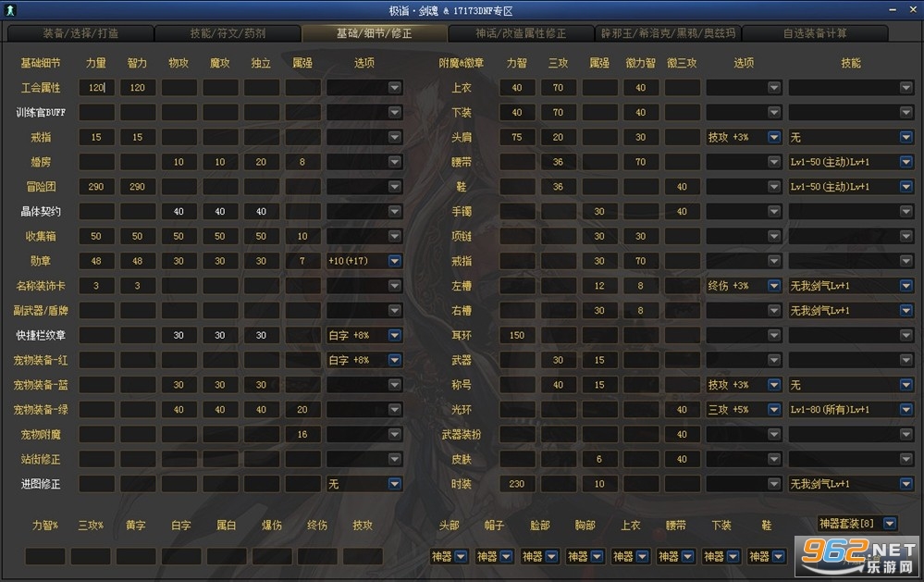
Task: Open the 站街修正 option dropdown
Action: [395, 459]
